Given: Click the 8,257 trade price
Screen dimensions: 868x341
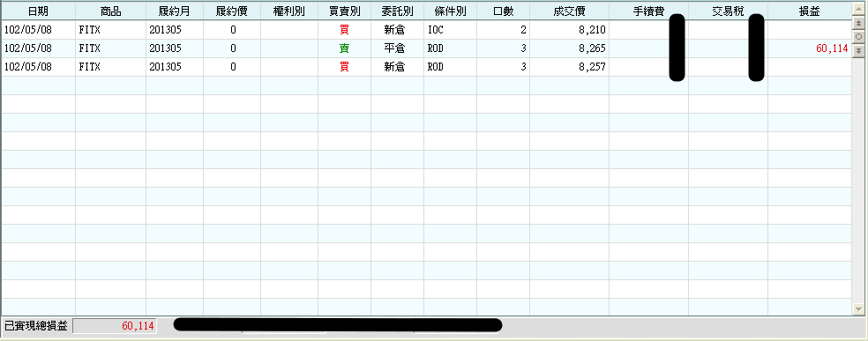Looking at the screenshot, I should tap(592, 67).
